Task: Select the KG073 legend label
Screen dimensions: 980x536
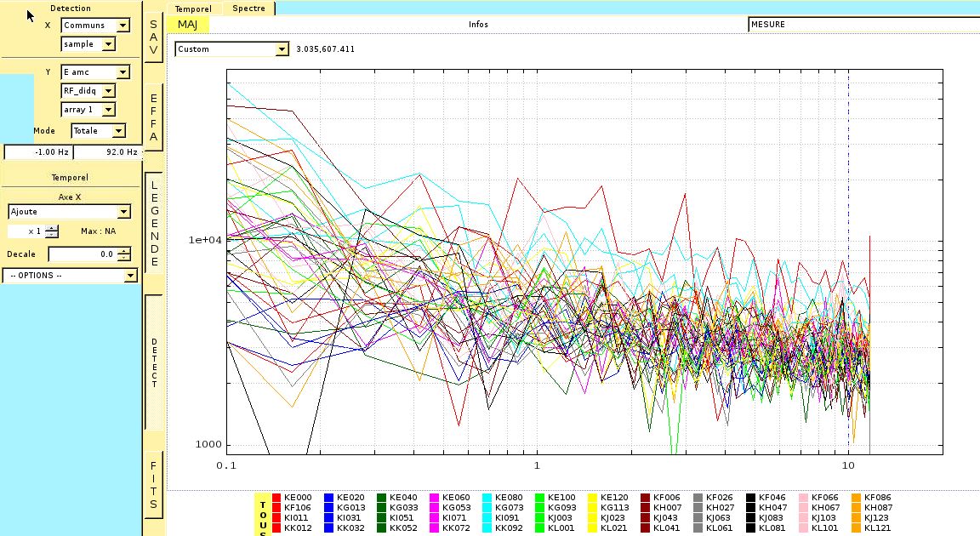Action: pos(509,508)
